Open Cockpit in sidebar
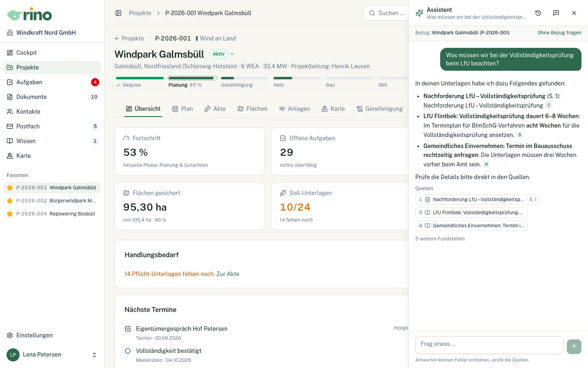The height and width of the screenshot is (368, 588). point(52,53)
